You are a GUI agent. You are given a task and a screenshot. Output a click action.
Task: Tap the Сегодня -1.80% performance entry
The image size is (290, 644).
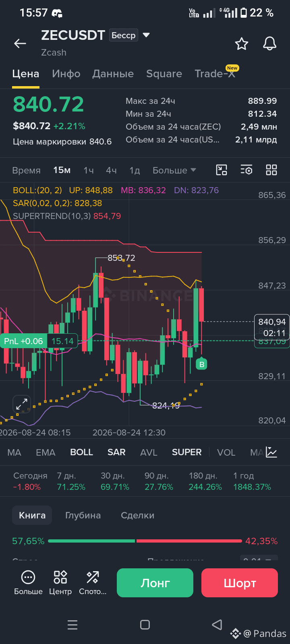(30, 481)
